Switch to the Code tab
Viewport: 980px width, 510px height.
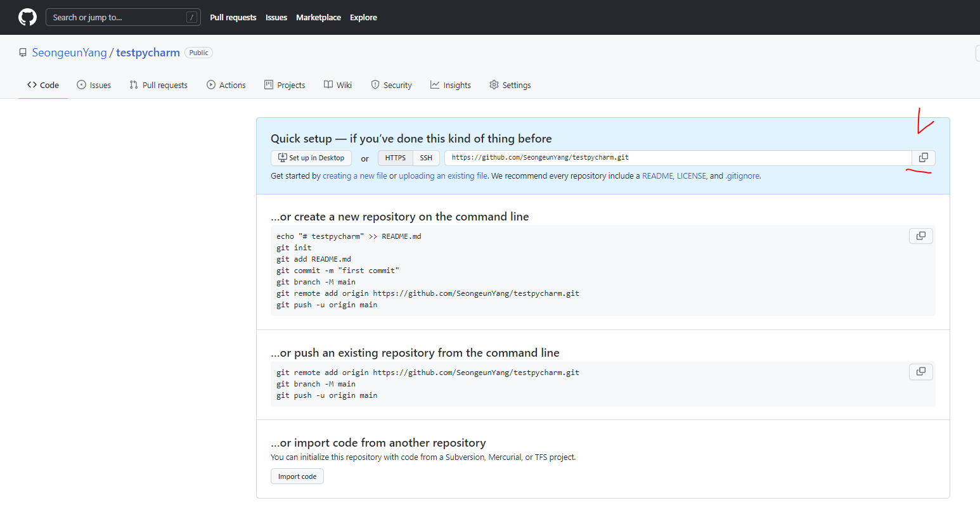[43, 85]
